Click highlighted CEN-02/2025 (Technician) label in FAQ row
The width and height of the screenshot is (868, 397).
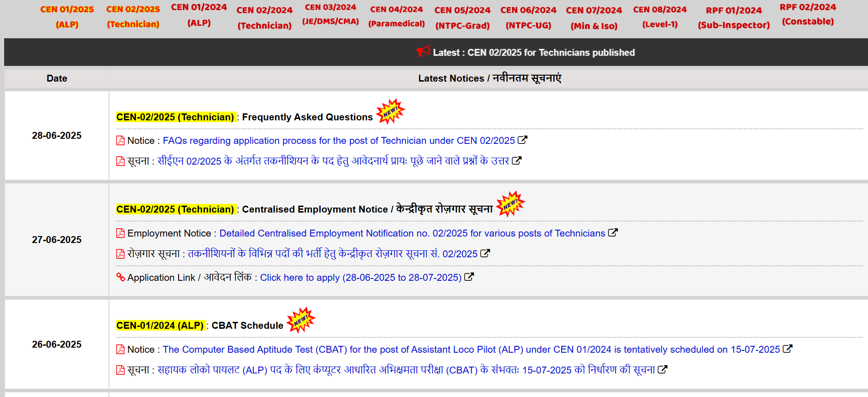175,117
